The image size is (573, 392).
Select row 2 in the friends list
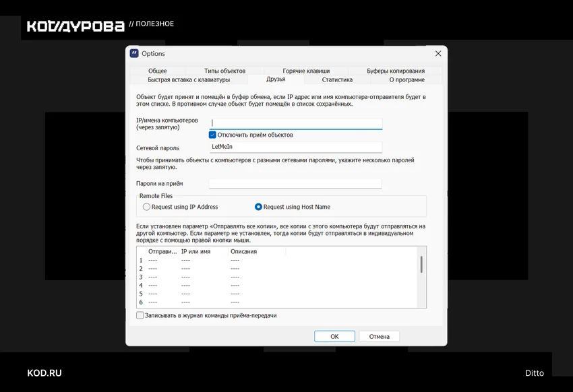pyautogui.click(x=277, y=269)
